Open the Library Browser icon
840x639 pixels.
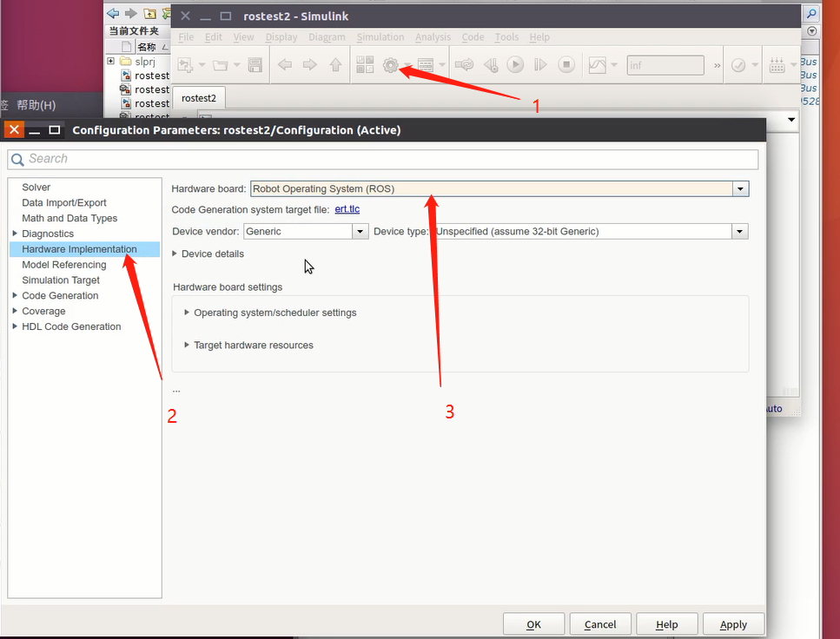(365, 65)
